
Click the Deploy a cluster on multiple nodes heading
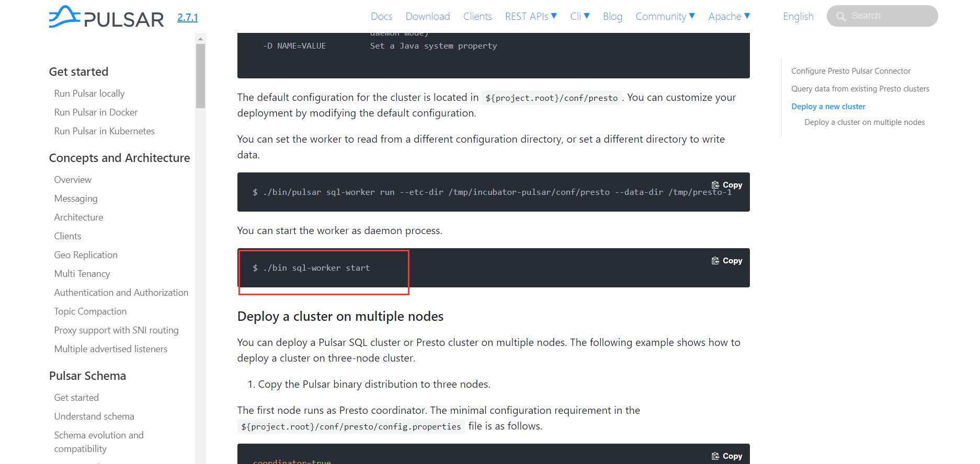click(340, 317)
